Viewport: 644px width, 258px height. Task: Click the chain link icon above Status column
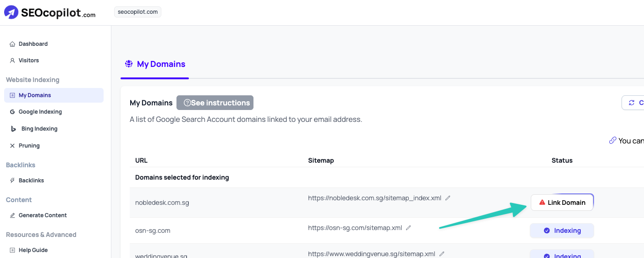[612, 141]
